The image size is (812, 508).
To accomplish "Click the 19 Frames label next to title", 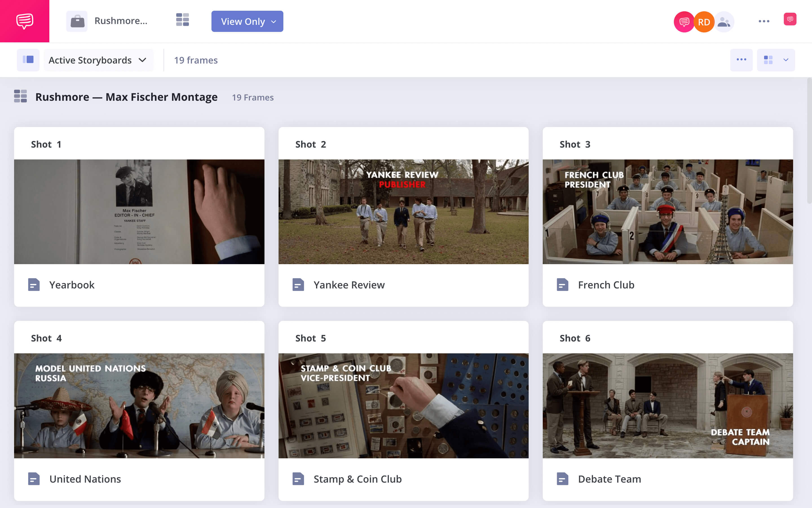I will [x=253, y=97].
